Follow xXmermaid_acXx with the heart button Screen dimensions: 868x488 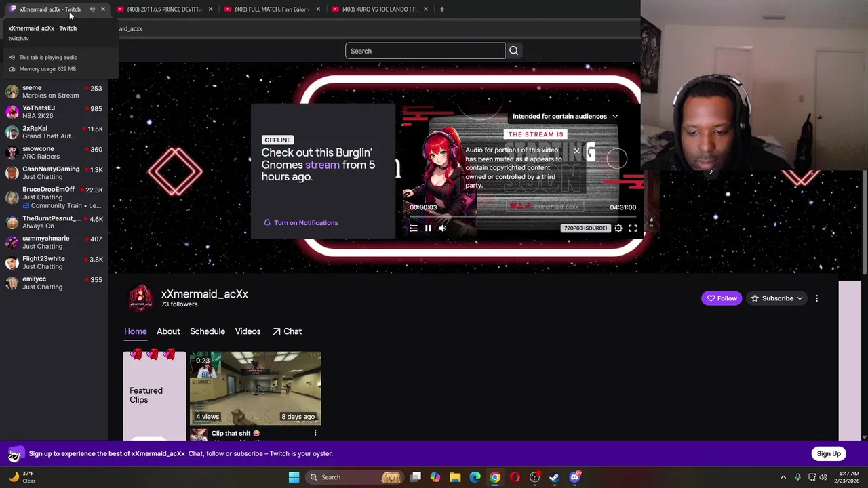tap(722, 298)
